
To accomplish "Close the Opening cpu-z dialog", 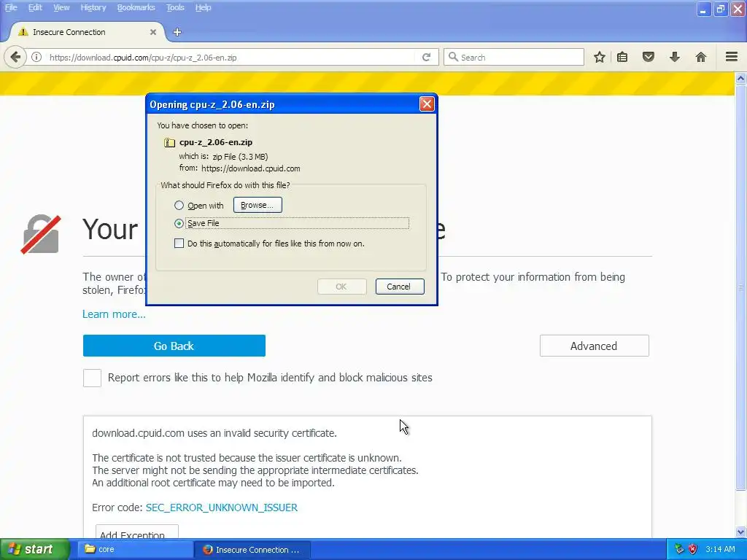I will (x=427, y=104).
